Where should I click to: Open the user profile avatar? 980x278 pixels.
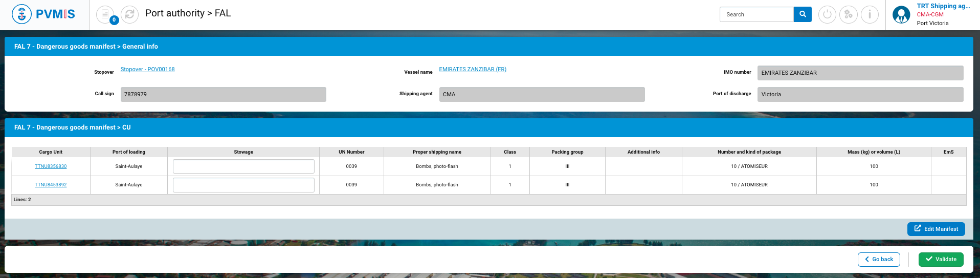901,14
